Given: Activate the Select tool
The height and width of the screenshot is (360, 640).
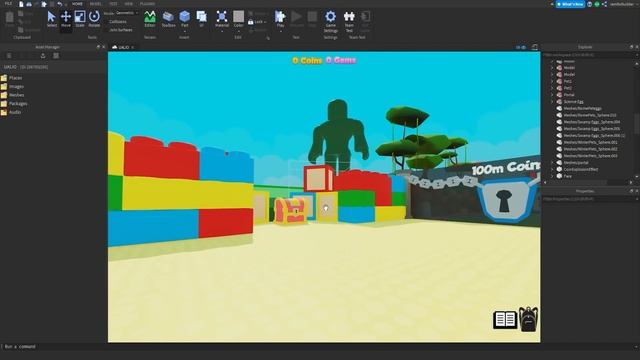Looking at the screenshot, I should (x=51, y=19).
